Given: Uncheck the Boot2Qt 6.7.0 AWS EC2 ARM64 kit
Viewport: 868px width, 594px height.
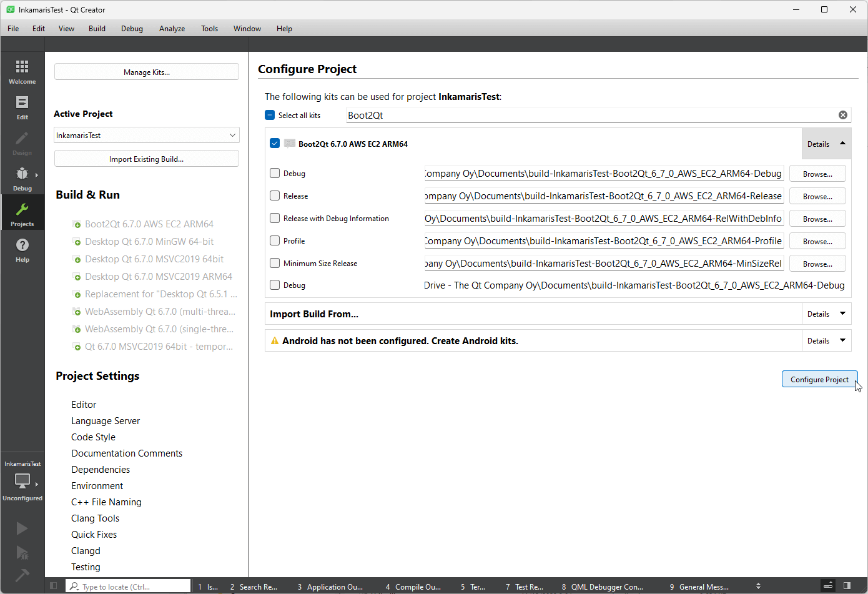Looking at the screenshot, I should (x=275, y=143).
